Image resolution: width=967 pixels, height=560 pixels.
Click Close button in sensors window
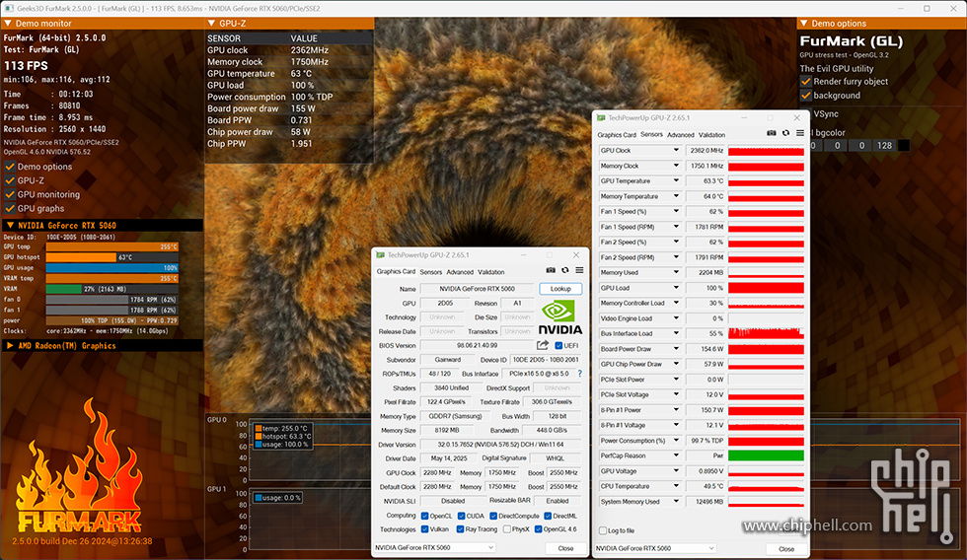click(x=786, y=549)
